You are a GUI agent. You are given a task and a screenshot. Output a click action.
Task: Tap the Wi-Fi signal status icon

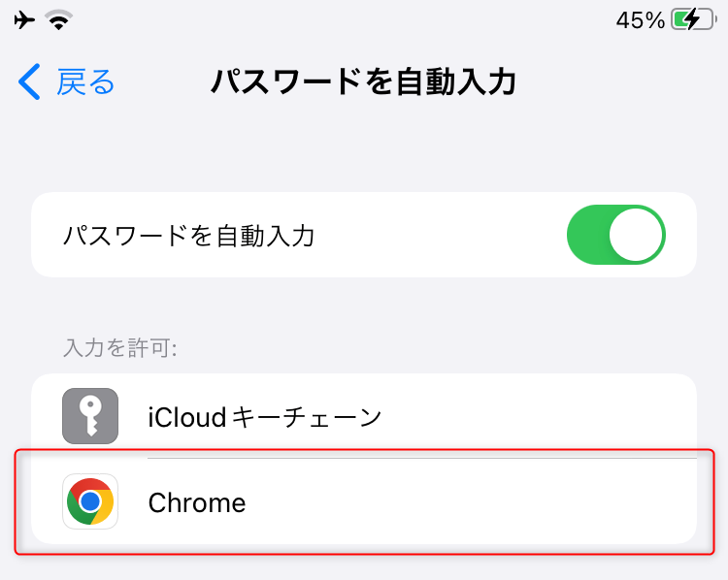[58, 20]
